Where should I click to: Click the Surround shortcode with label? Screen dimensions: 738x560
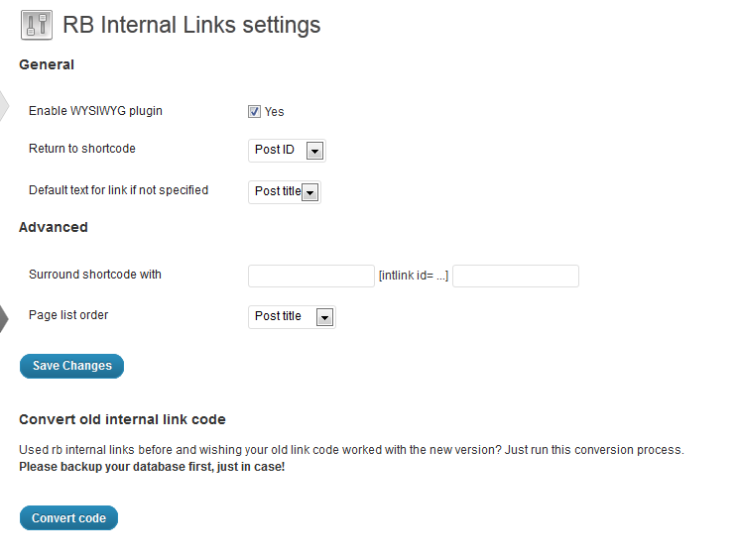(95, 275)
